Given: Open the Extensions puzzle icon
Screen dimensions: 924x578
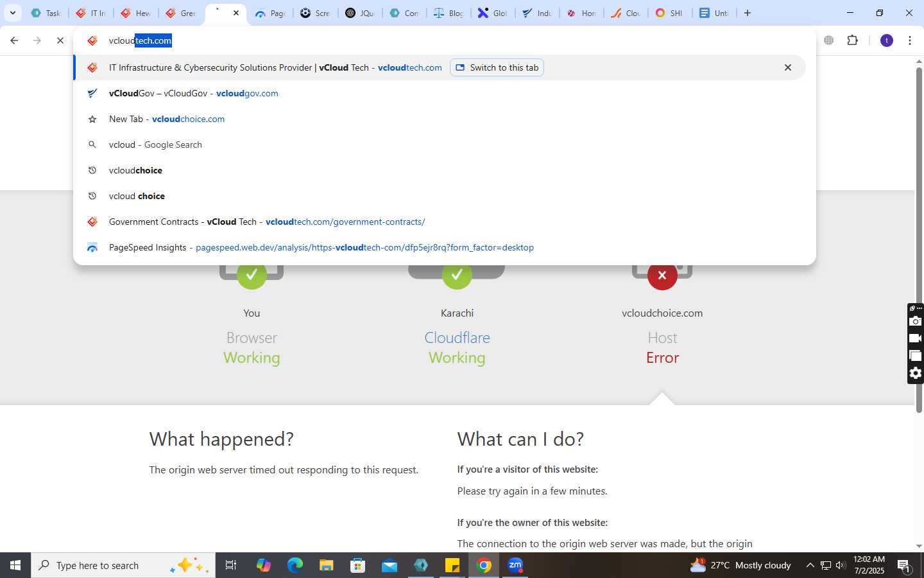Looking at the screenshot, I should tap(852, 40).
